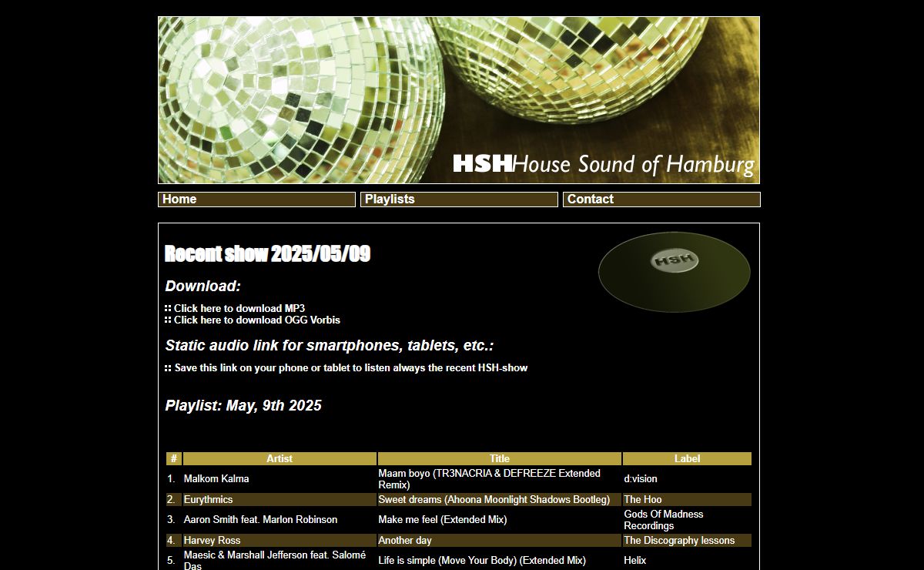Click here to download MP3 link
The image size is (924, 570).
tap(239, 308)
